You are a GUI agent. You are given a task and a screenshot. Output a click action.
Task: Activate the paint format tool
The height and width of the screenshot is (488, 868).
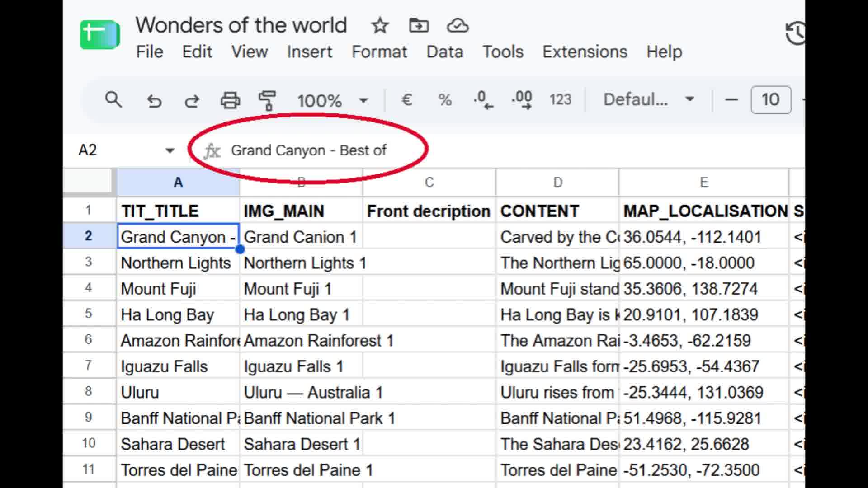click(267, 100)
